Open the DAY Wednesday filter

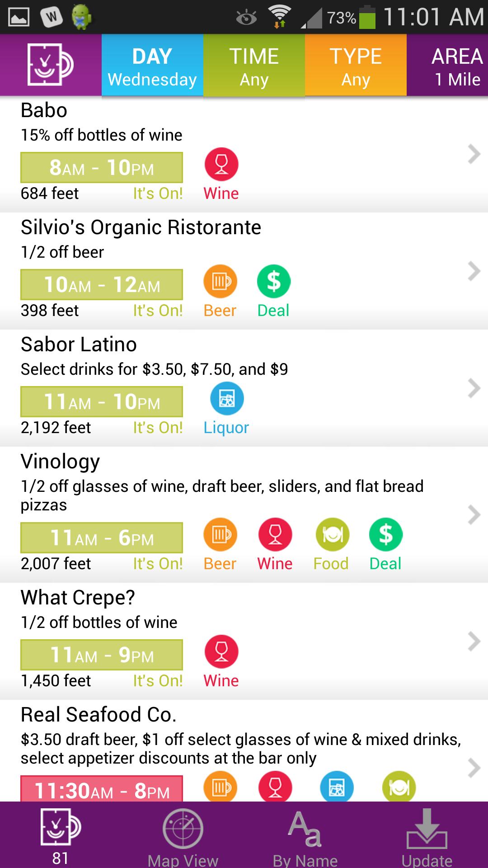[x=152, y=66]
